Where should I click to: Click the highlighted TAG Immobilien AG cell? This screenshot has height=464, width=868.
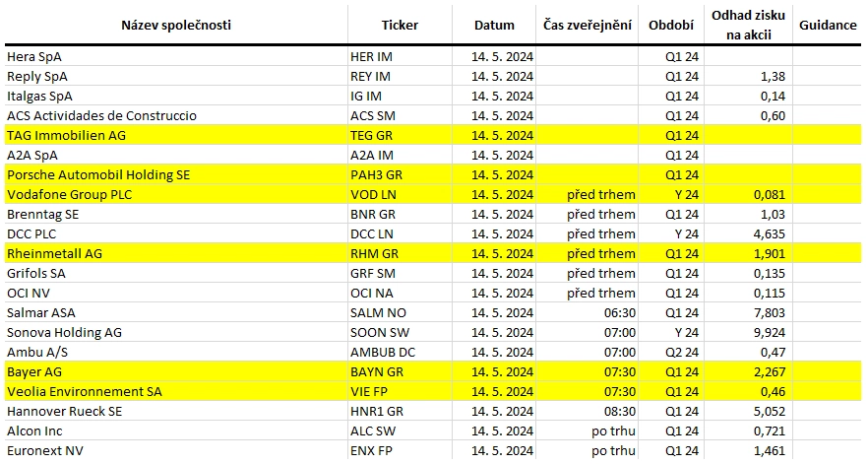pyautogui.click(x=176, y=135)
